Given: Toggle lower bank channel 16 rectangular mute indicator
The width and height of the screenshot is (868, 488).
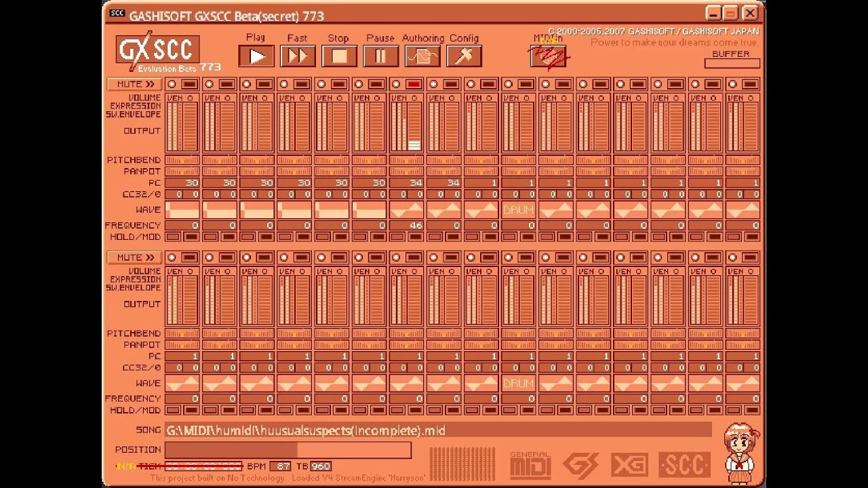Looking at the screenshot, I should click(x=750, y=258).
